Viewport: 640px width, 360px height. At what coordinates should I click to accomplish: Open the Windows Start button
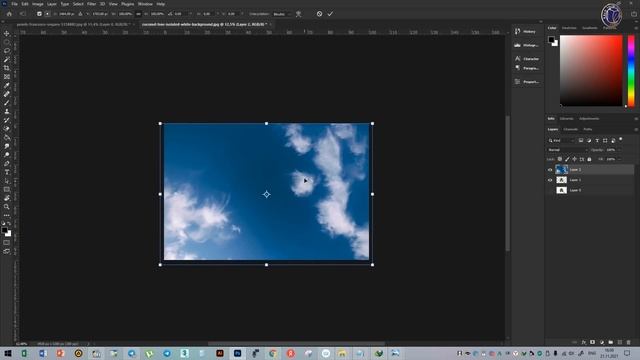coord(7,353)
